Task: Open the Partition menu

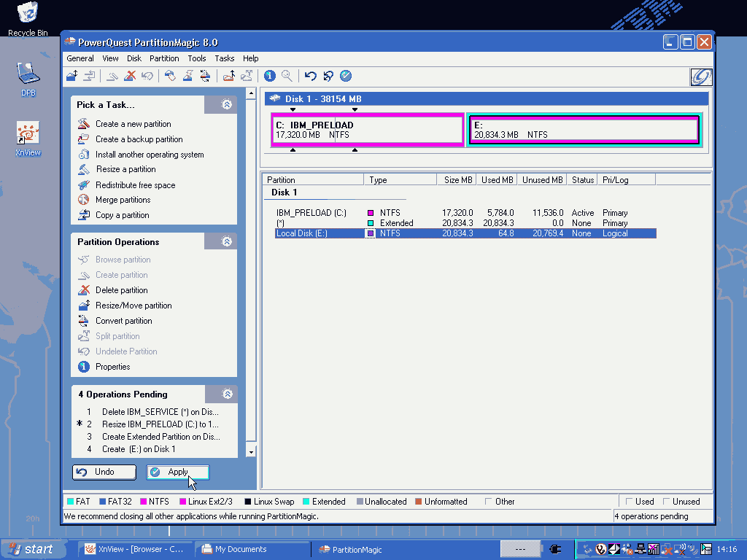Action: [x=164, y=58]
